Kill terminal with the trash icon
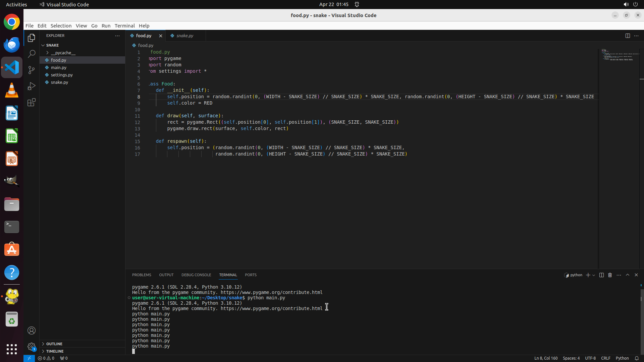 pos(610,275)
